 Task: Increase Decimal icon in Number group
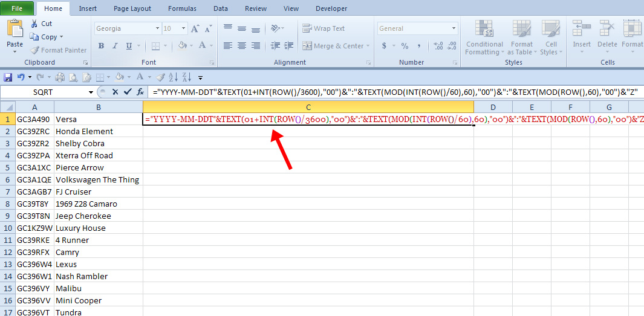click(x=438, y=46)
